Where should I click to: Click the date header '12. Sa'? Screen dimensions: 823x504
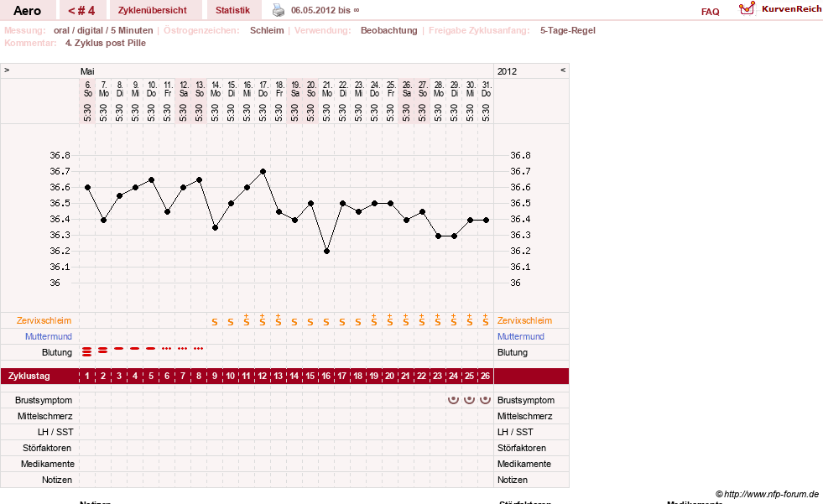184,89
